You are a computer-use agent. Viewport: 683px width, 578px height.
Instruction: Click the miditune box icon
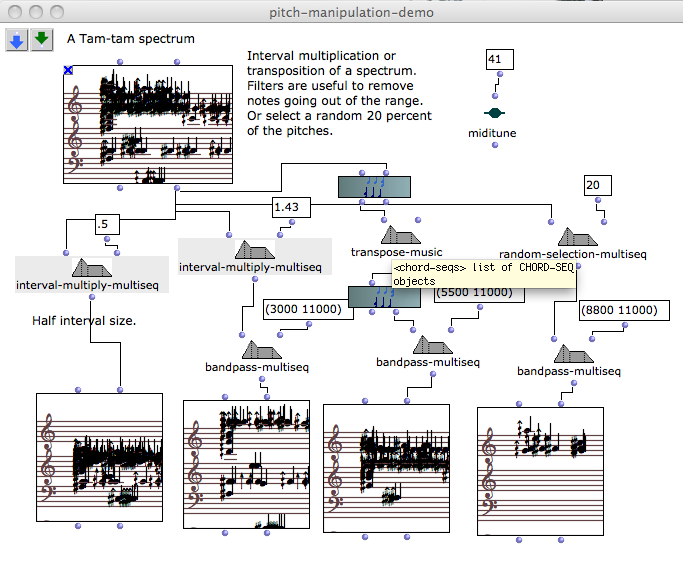point(494,114)
